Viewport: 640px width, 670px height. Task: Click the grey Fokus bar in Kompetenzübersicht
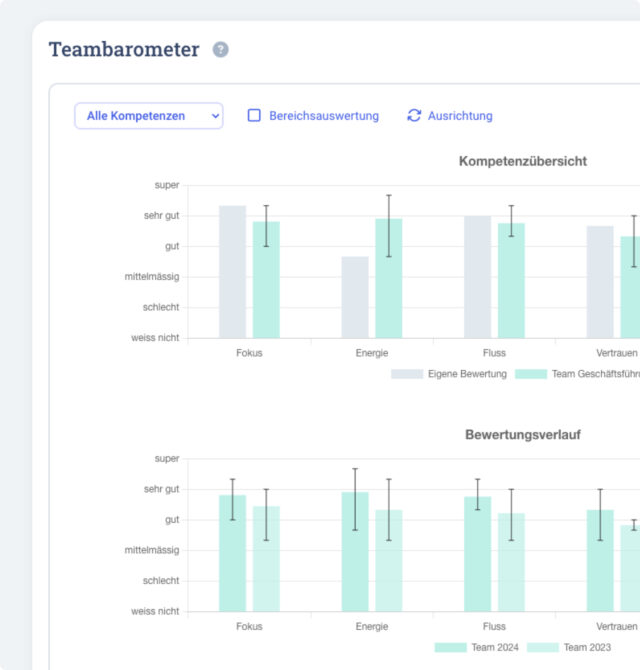[x=232, y=272]
